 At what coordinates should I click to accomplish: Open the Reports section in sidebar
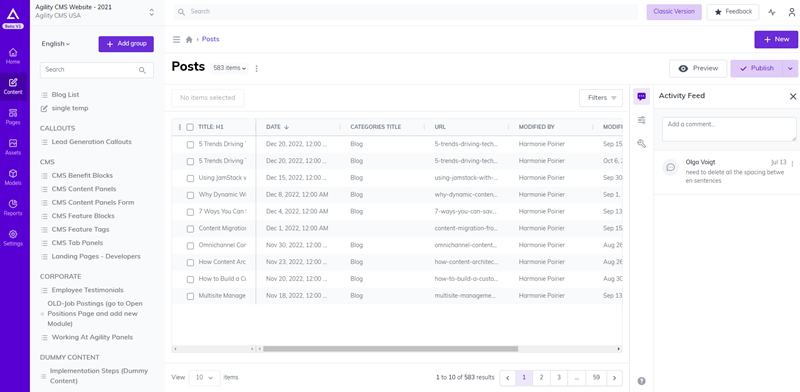(13, 208)
